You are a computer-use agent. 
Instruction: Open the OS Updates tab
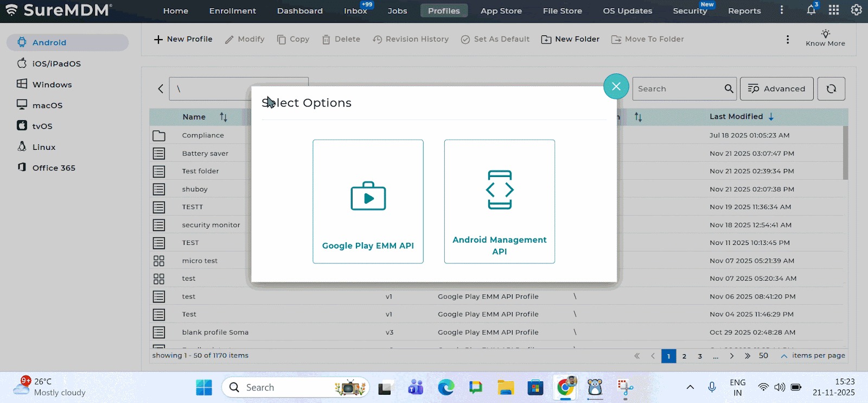[x=627, y=11]
